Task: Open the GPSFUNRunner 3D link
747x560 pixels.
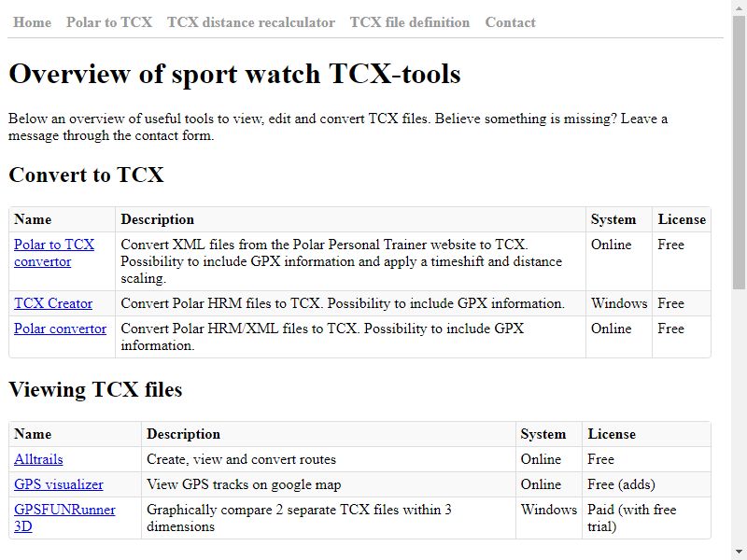Action: (x=64, y=518)
